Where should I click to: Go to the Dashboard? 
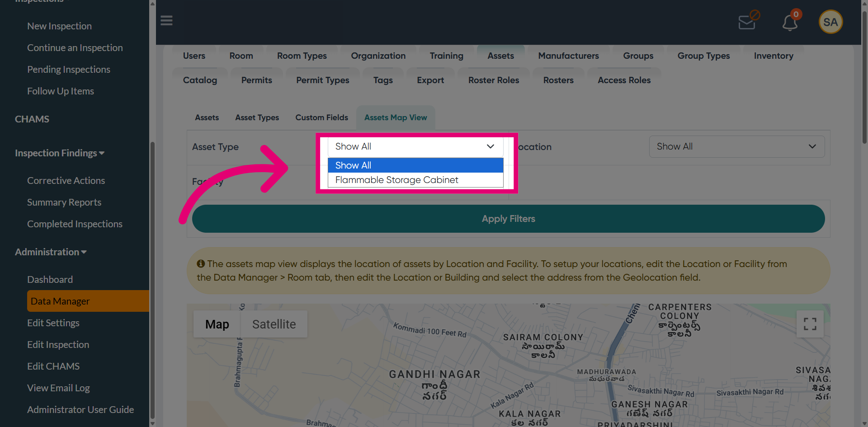[50, 280]
